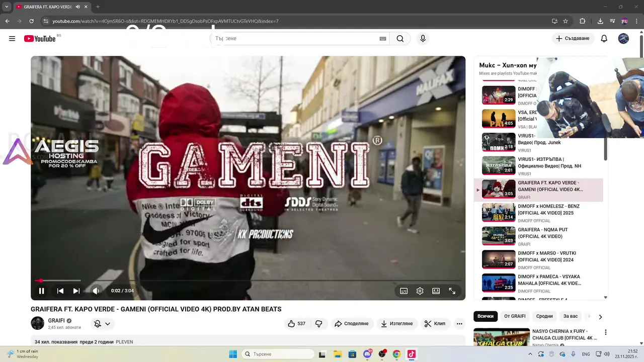This screenshot has height=362, width=644.
Task: Open the browser extensions puzzle icon
Action: point(583,21)
